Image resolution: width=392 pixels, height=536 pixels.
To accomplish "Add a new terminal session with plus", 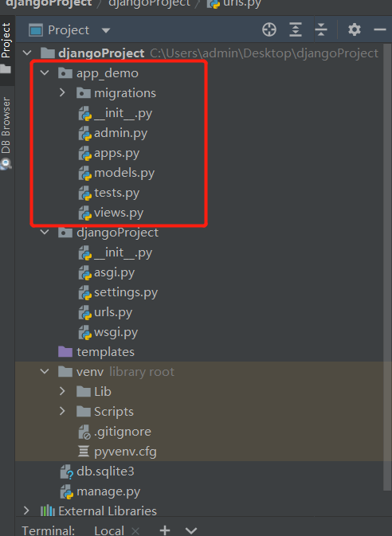I will pyautogui.click(x=165, y=530).
